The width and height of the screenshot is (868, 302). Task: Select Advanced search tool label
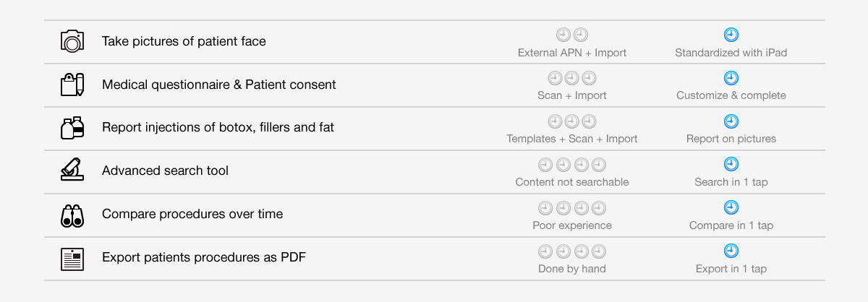point(165,171)
